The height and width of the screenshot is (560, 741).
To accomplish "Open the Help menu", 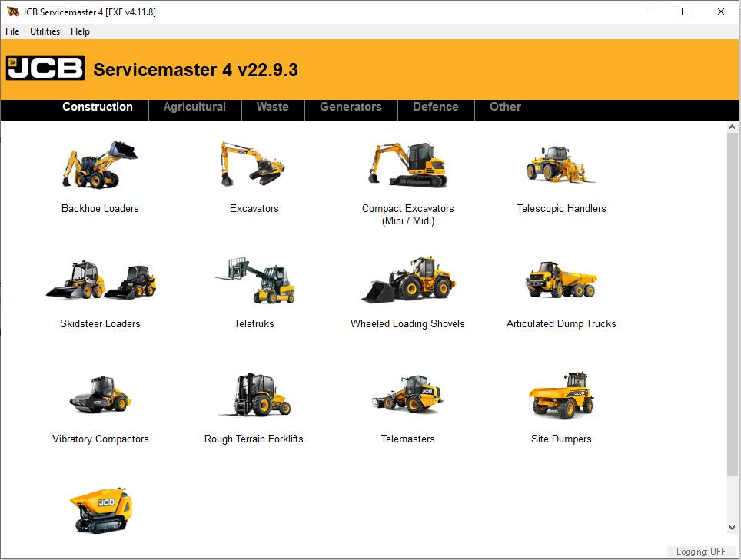I will pos(80,31).
